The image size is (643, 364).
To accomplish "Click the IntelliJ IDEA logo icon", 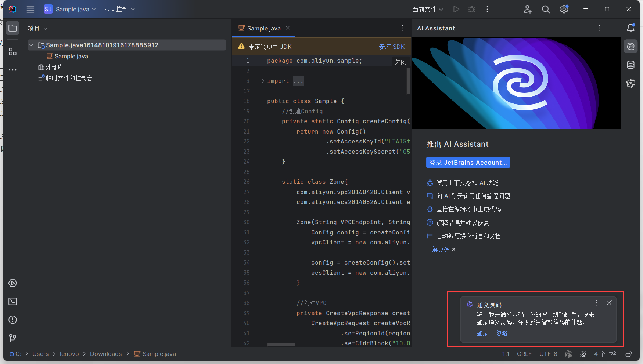I will click(x=12, y=9).
